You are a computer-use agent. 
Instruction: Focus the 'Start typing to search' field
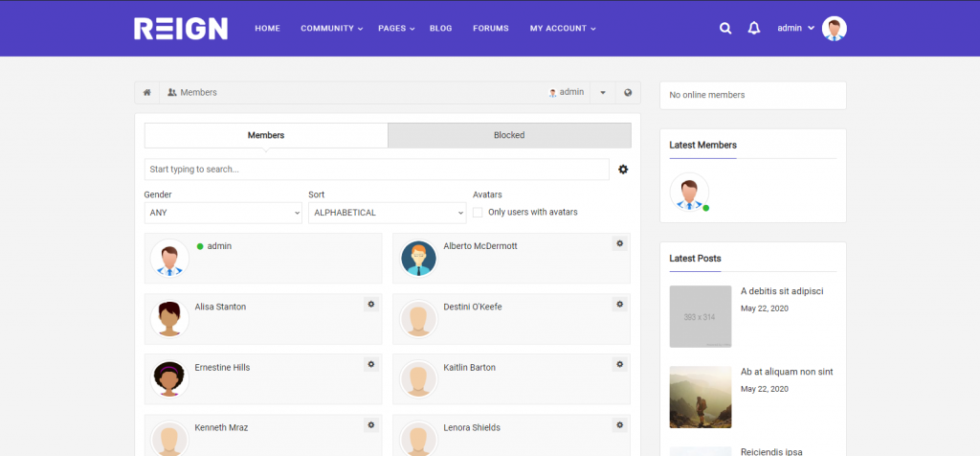pos(377,170)
